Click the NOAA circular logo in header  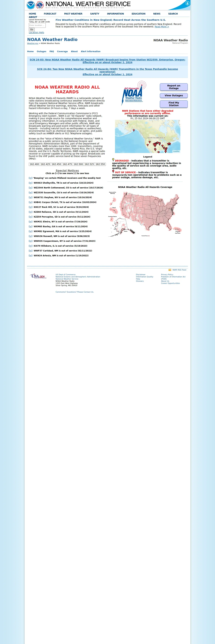(x=31, y=5)
